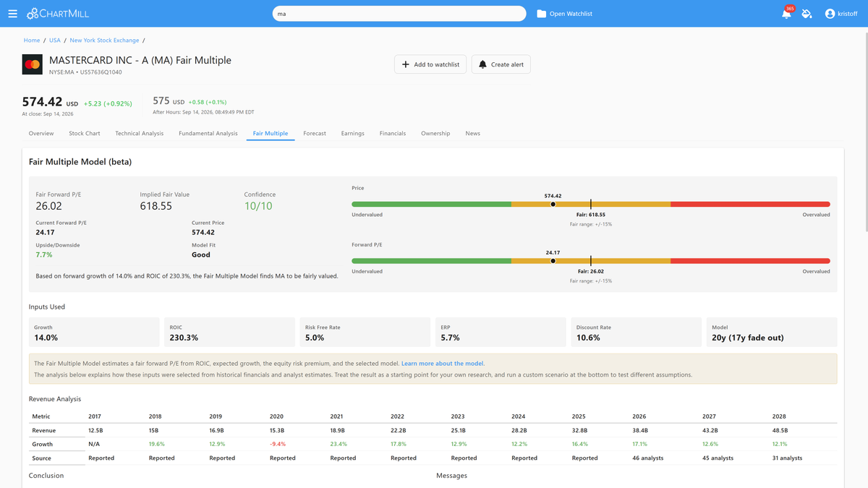
Task: Click the Mastercard company logo
Action: tap(32, 64)
